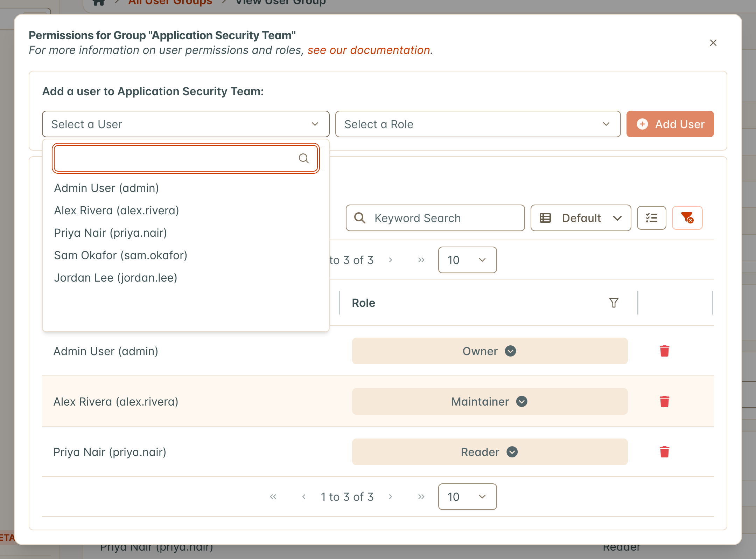Image resolution: width=756 pixels, height=559 pixels.
Task: Delete Priya Nair with trash icon
Action: (664, 452)
